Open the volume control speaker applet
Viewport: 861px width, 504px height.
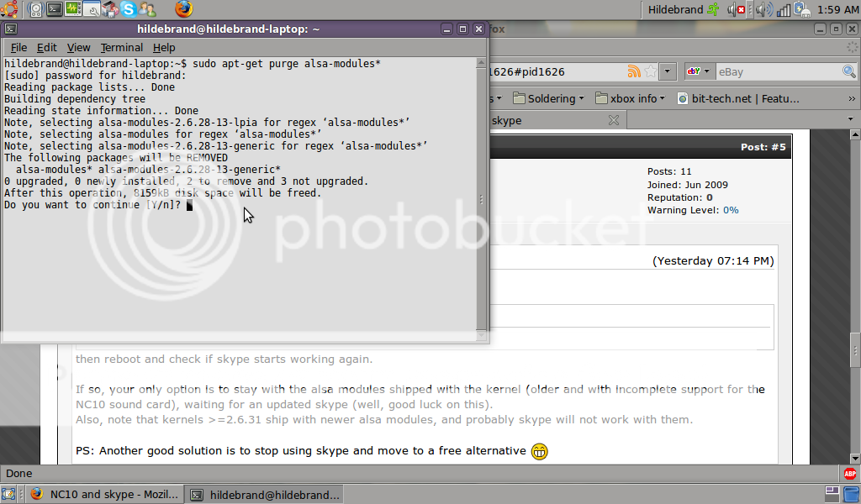763,9
